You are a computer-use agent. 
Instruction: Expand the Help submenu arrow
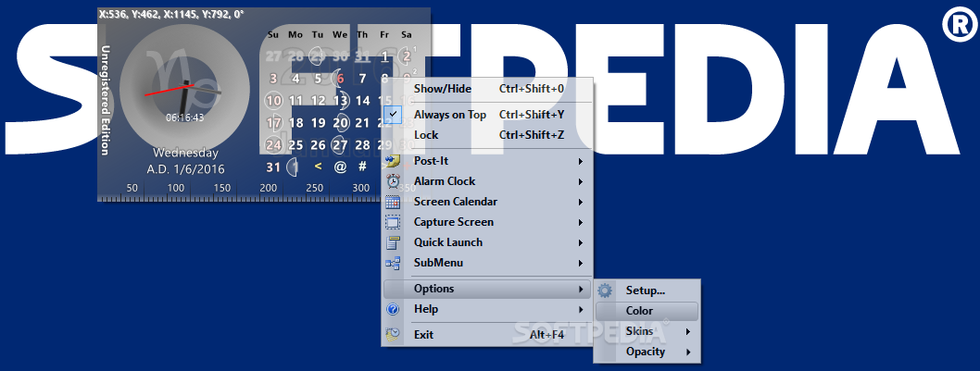tap(581, 309)
